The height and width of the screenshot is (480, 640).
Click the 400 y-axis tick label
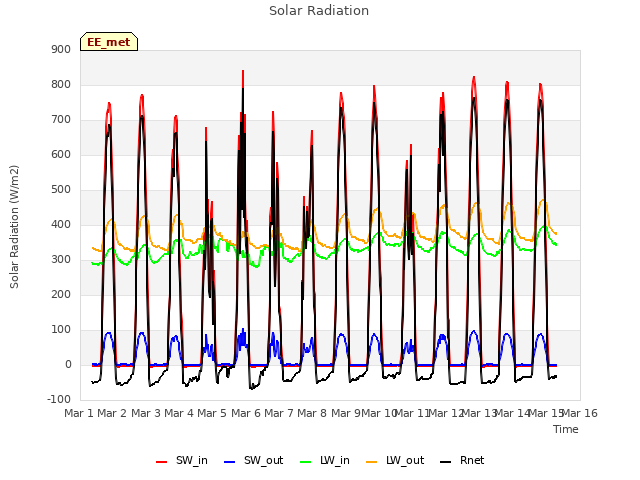click(61, 224)
